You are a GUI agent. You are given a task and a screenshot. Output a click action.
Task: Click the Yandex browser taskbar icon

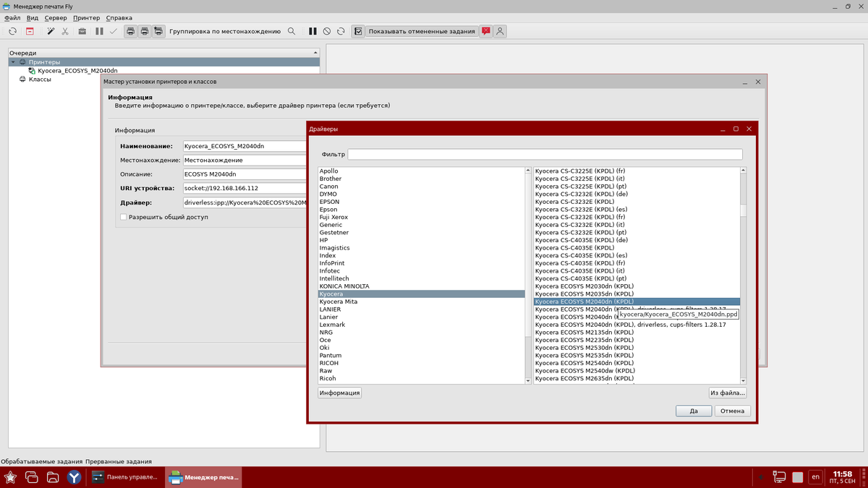coord(74,477)
